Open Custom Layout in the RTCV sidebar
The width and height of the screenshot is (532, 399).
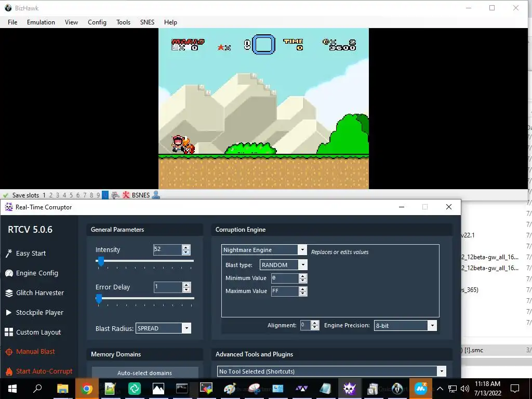33,332
